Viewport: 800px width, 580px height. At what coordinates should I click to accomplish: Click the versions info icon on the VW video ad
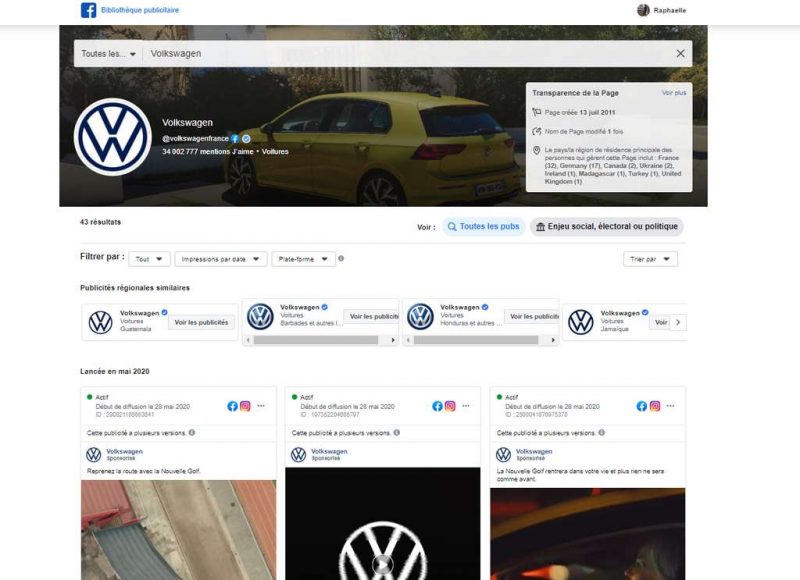point(396,433)
